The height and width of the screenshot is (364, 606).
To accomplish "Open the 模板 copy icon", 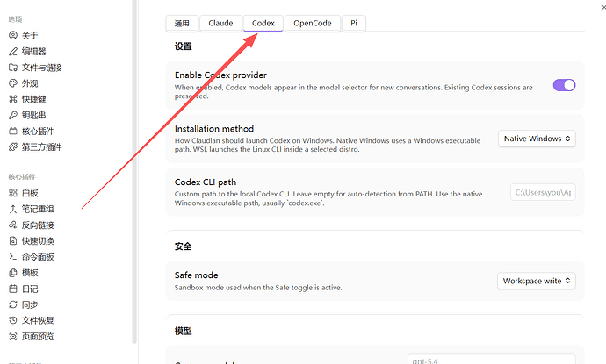I will pos(13,273).
